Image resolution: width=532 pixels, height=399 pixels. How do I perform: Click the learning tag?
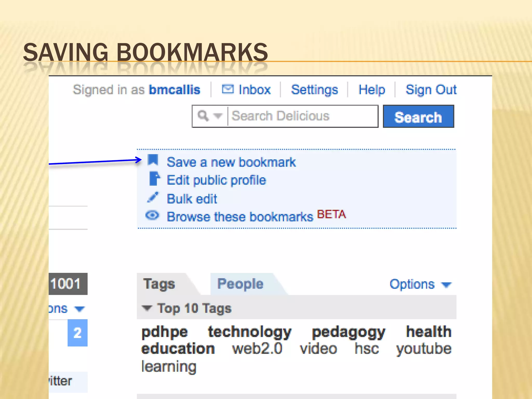169,367
